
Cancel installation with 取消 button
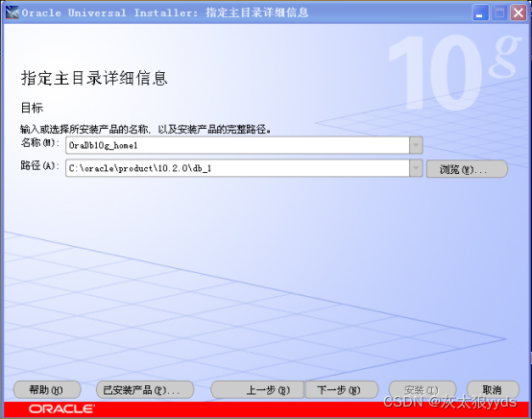(493, 390)
